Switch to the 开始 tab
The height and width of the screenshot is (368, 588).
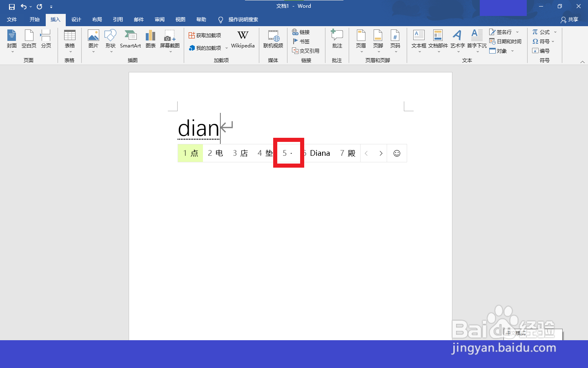[34, 20]
